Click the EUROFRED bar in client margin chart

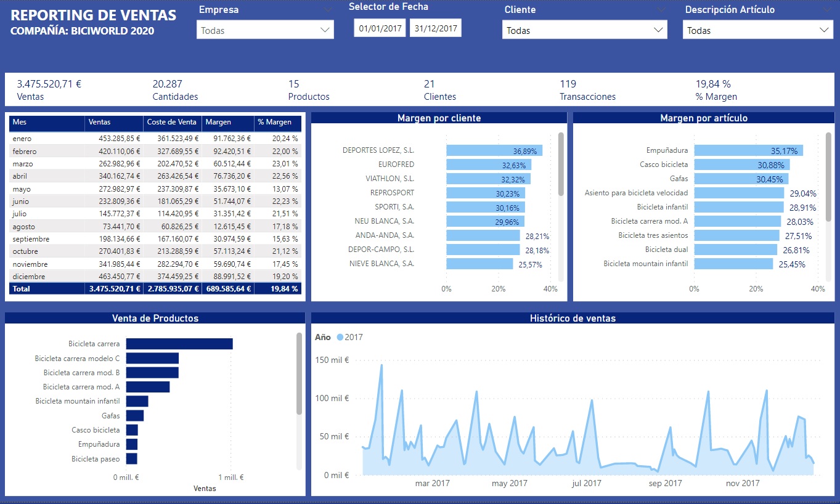(x=489, y=165)
